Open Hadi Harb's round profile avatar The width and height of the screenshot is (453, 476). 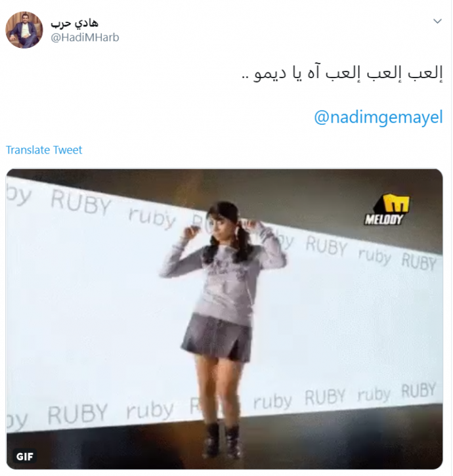tap(24, 30)
